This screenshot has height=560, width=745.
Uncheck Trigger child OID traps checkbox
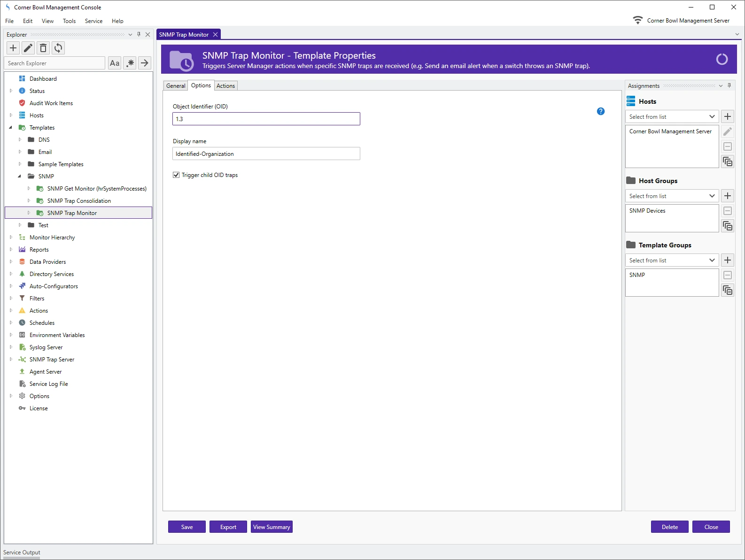click(176, 175)
